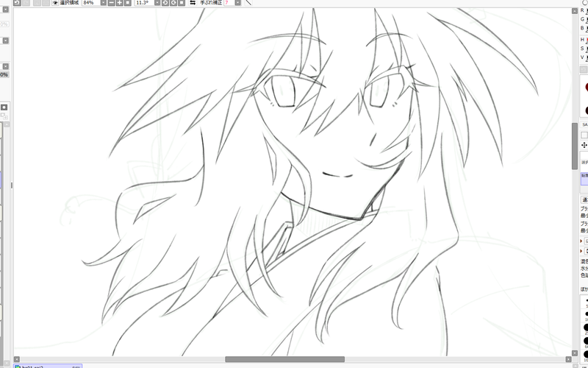Viewport: 588px width, 368px height.
Task: Zoom out with the minus button
Action: (x=112, y=2)
